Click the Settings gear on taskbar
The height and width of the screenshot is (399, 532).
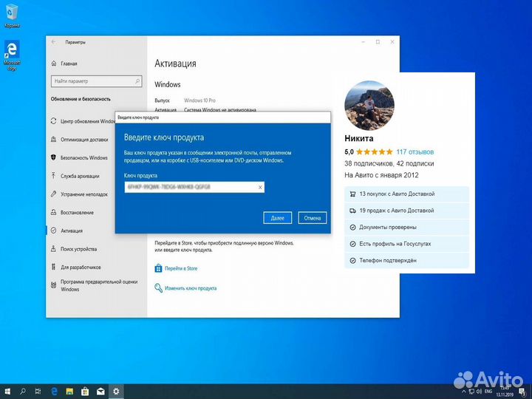point(116,392)
